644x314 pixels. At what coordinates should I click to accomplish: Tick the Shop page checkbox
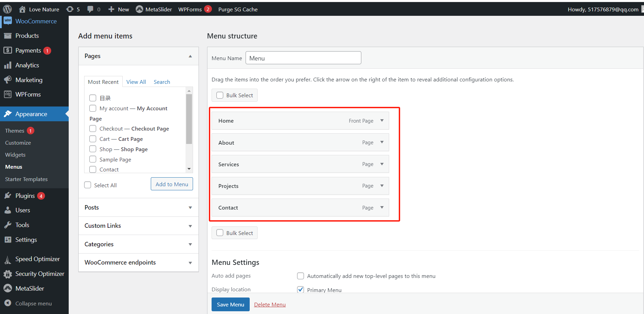pos(93,149)
